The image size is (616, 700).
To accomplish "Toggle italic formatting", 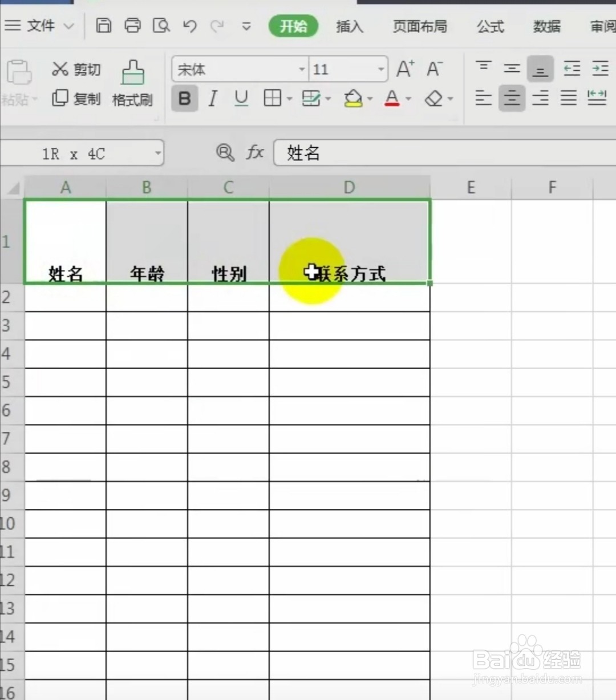I will coord(212,98).
